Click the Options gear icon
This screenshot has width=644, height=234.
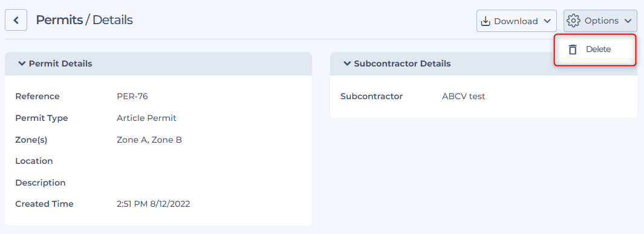point(573,21)
